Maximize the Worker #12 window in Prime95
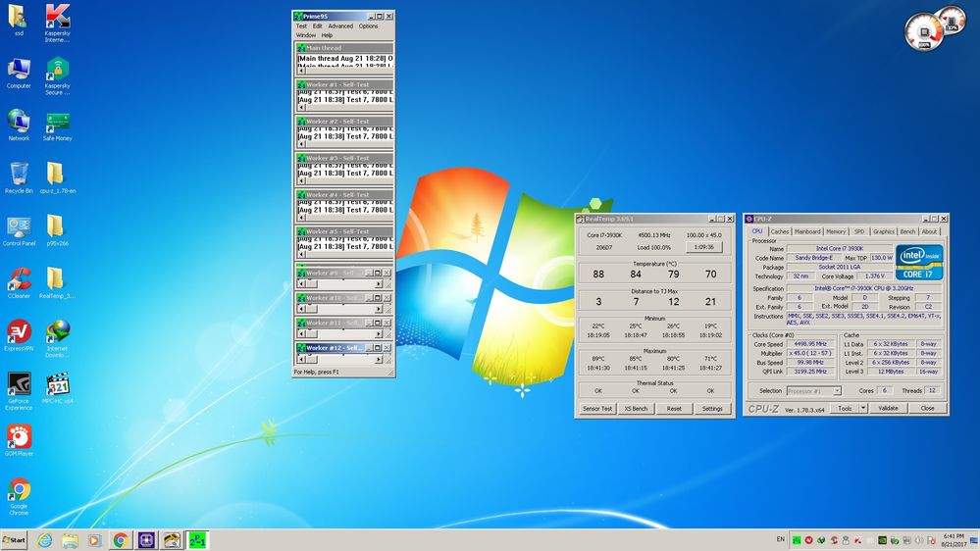This screenshot has height=551, width=980. click(378, 347)
